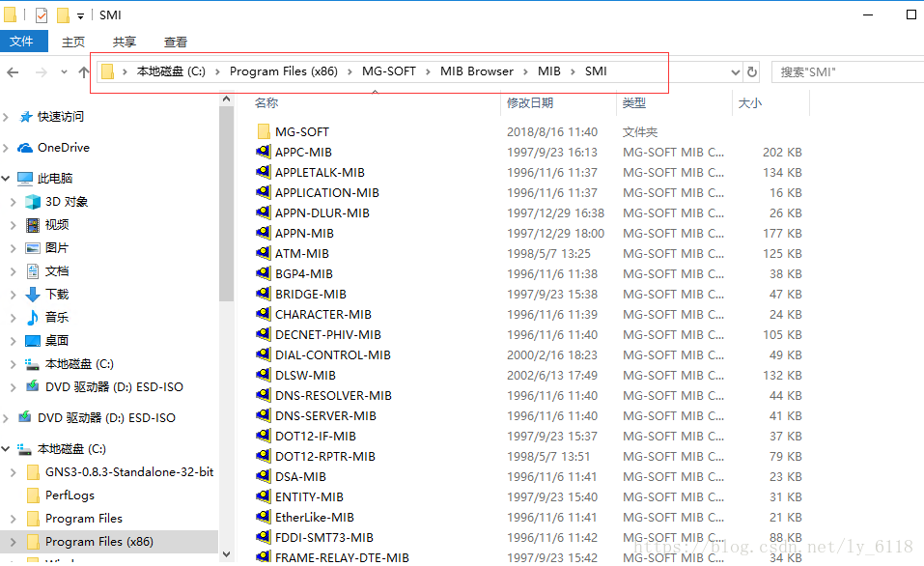The image size is (924, 566).
Task: Click the sidebar scrollbar down arrow
Action: (x=226, y=554)
